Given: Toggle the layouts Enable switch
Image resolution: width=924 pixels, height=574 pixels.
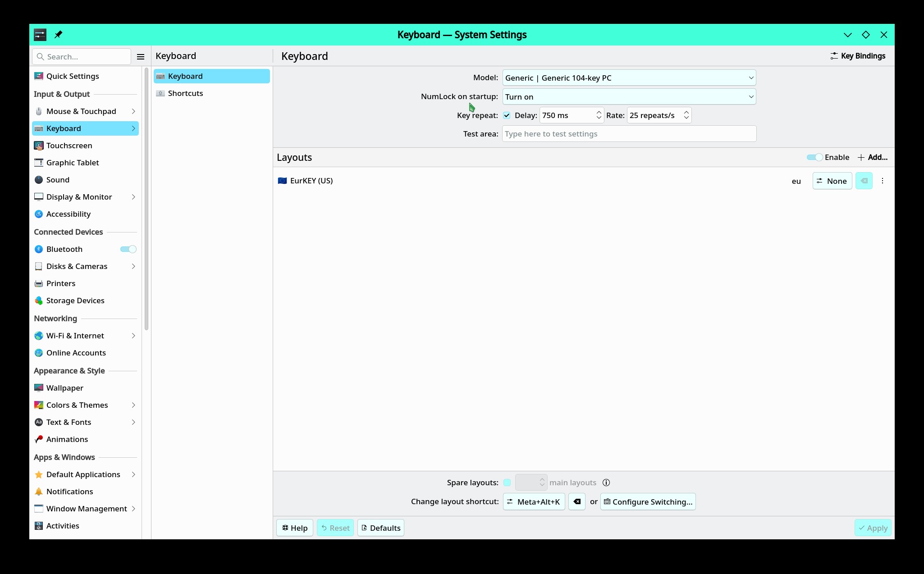Looking at the screenshot, I should (814, 157).
